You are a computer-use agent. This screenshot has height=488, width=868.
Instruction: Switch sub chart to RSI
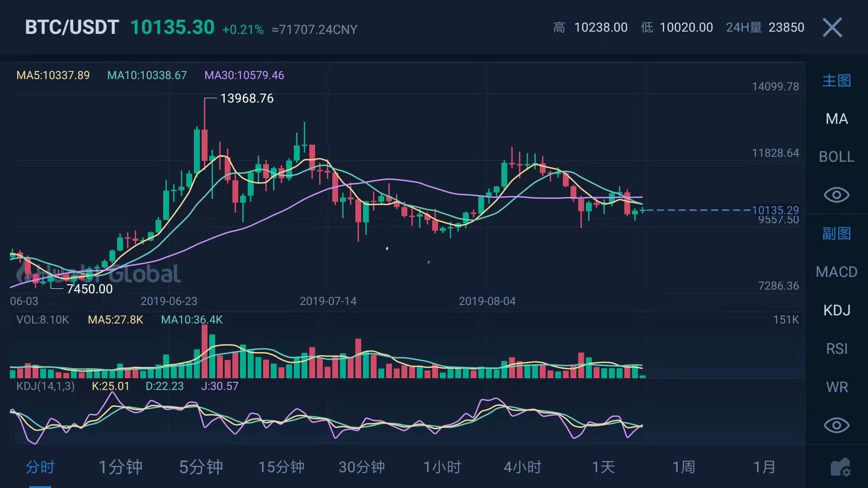pos(836,349)
